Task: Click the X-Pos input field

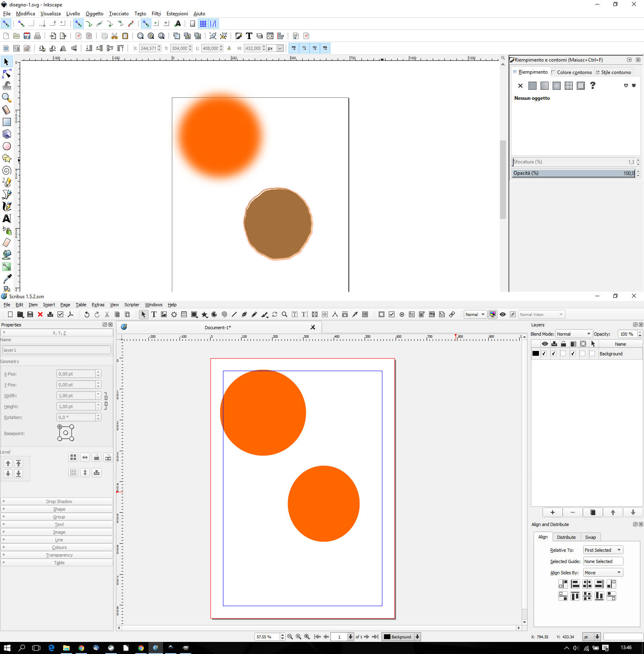Action: (76, 374)
